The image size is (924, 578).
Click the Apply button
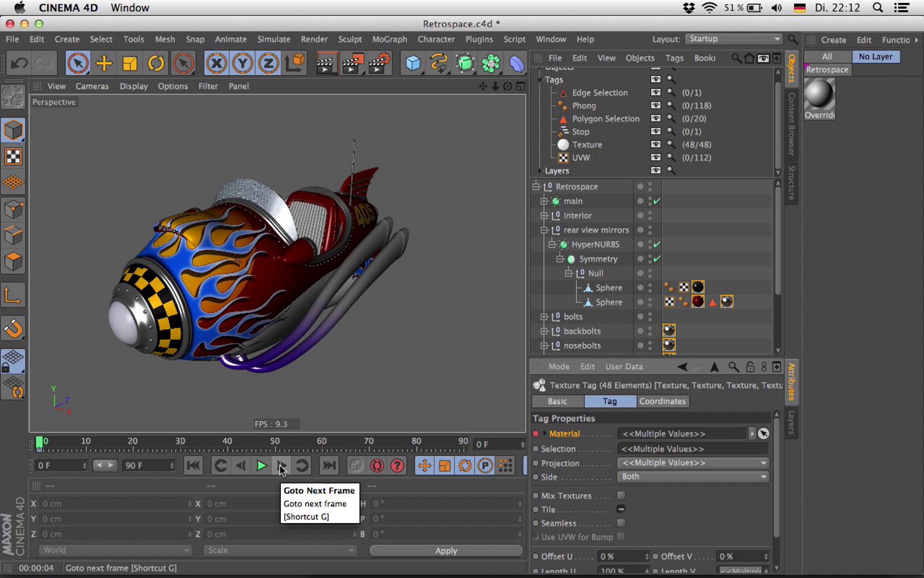[x=446, y=551]
